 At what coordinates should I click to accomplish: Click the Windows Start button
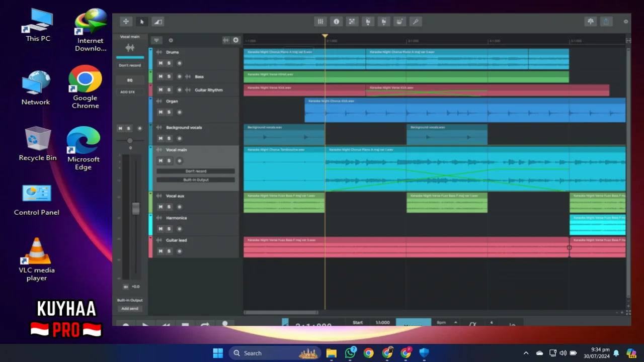218,353
